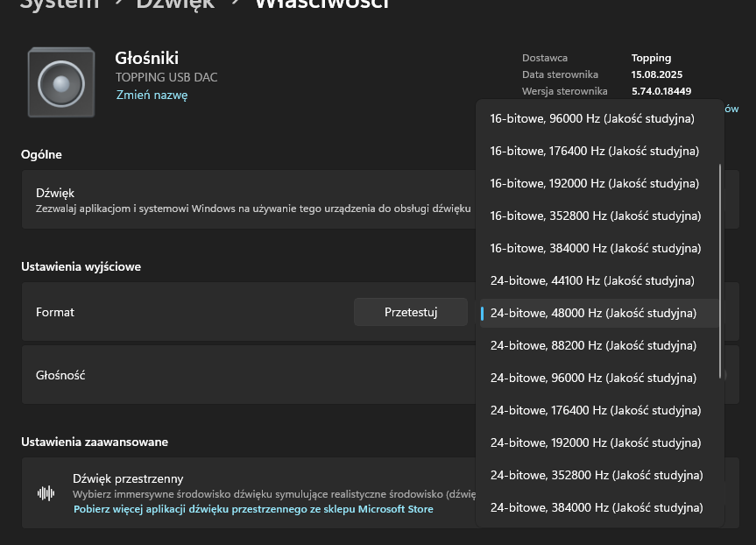Screen dimensions: 756x545
Task: Navigate to System in the breadcrumb
Action: pyautogui.click(x=59, y=4)
